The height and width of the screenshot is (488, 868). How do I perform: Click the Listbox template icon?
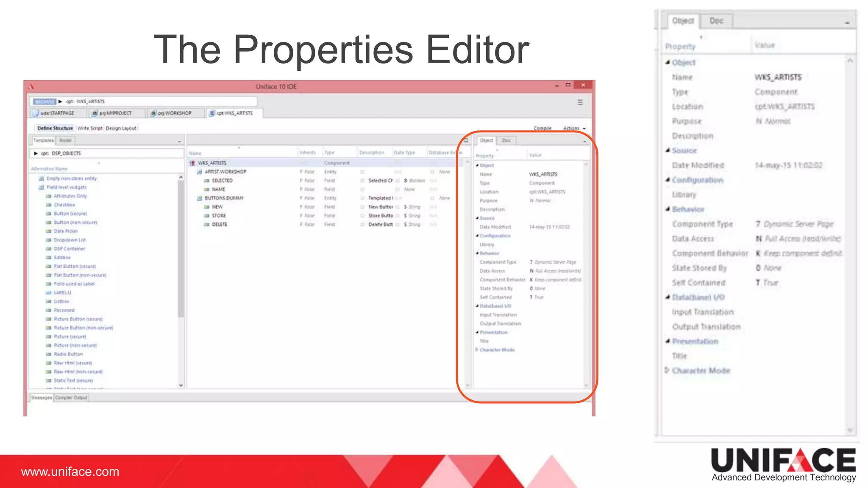[x=49, y=302]
